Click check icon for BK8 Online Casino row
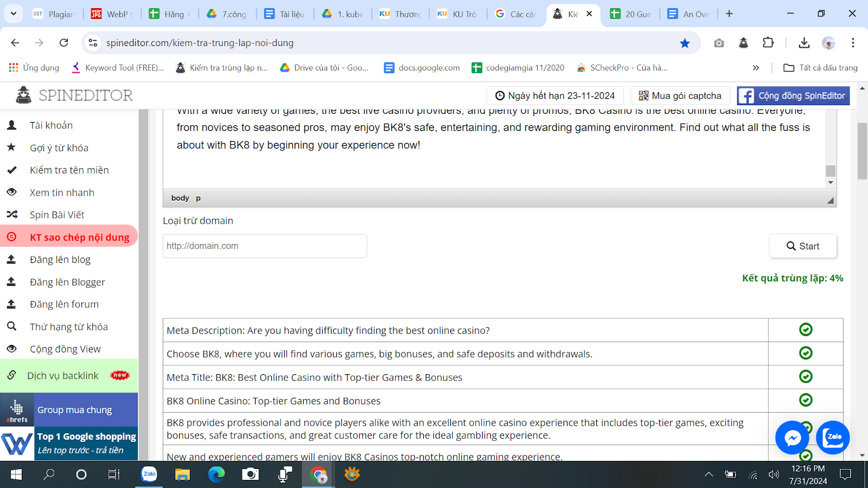The image size is (868, 488). coord(806,400)
